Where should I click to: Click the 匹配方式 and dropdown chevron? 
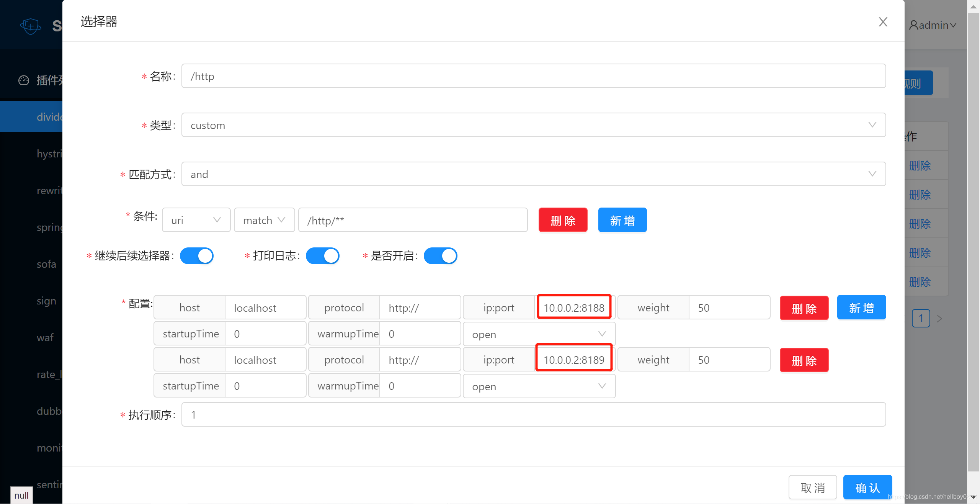[x=872, y=174]
